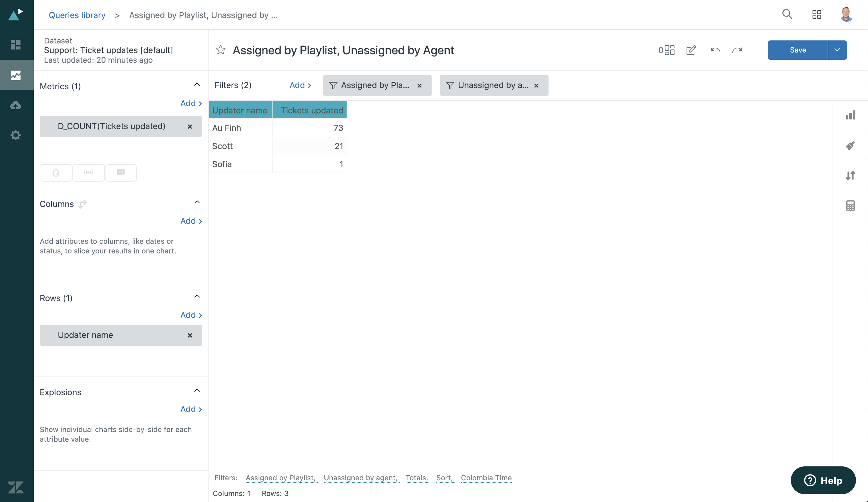Add a new filter
The image size is (868, 502).
300,85
